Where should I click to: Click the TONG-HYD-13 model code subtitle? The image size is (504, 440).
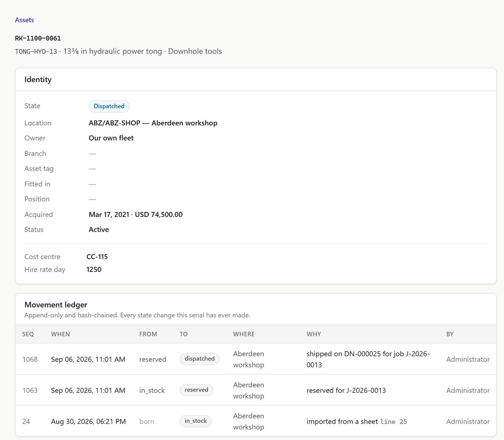pyautogui.click(x=36, y=52)
